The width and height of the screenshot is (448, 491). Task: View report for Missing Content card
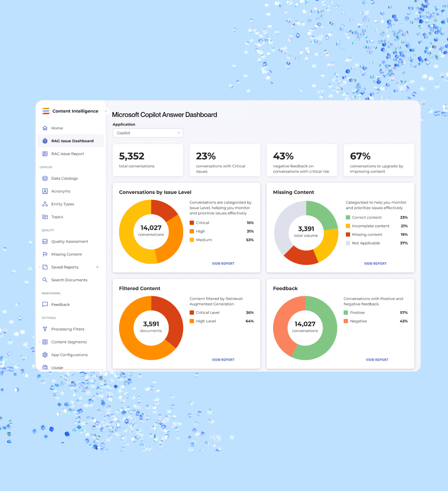tap(375, 264)
